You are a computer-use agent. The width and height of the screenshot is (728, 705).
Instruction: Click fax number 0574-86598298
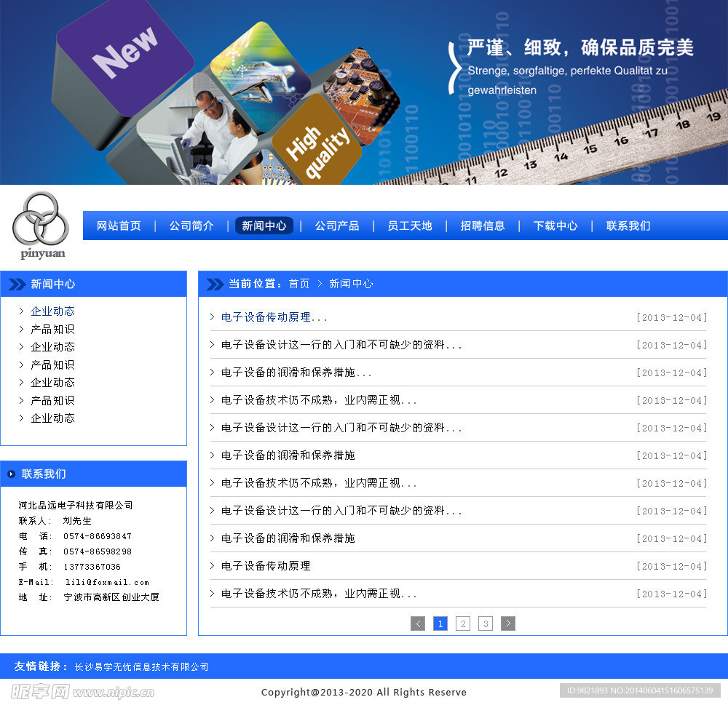click(98, 551)
